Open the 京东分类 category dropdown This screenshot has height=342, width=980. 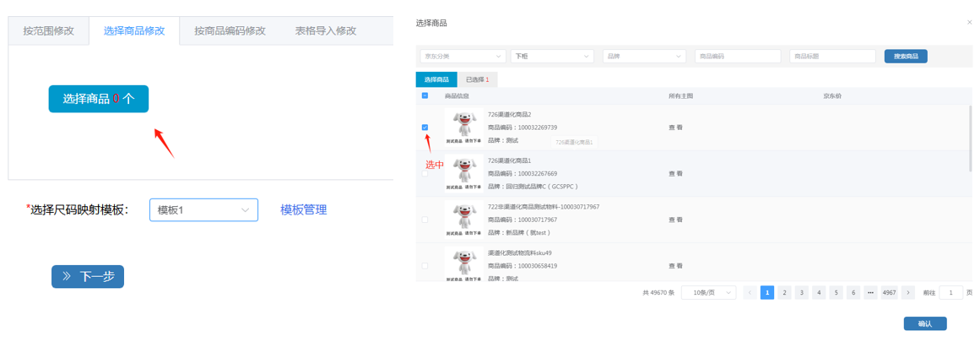[x=462, y=57]
